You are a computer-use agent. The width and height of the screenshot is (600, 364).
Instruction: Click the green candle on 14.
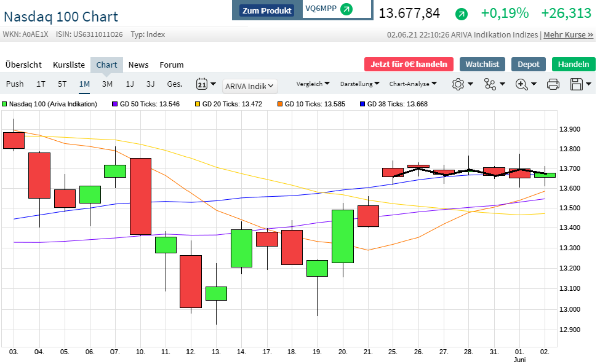point(241,248)
